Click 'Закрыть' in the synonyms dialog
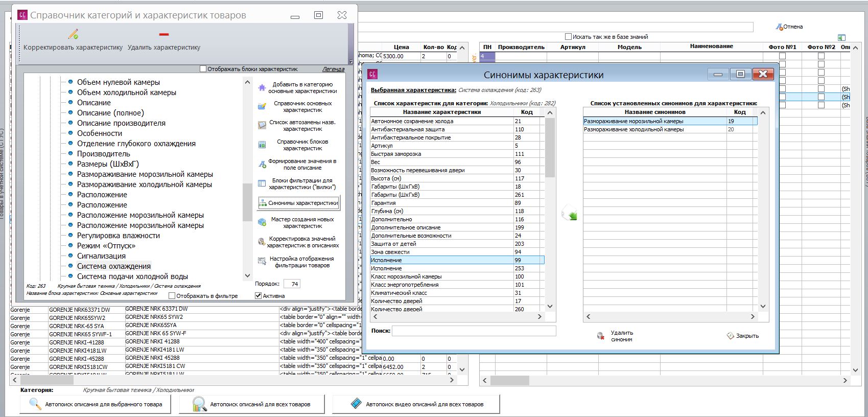The width and height of the screenshot is (868, 417). click(743, 336)
